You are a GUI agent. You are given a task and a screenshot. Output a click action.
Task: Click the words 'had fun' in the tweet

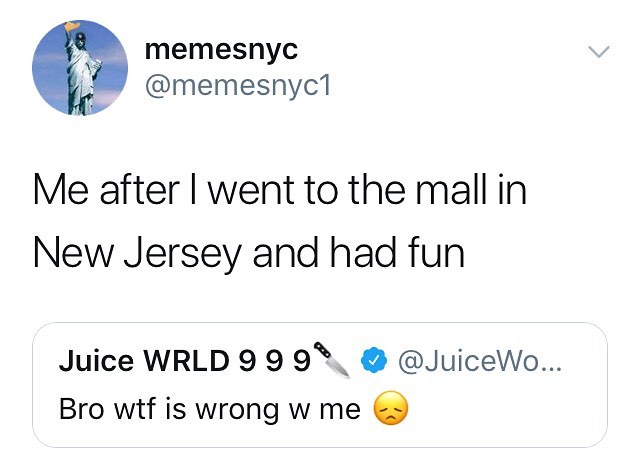(397, 252)
